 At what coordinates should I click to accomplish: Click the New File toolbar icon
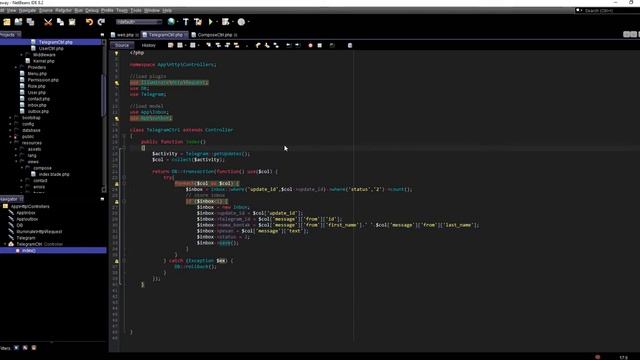click(7, 22)
